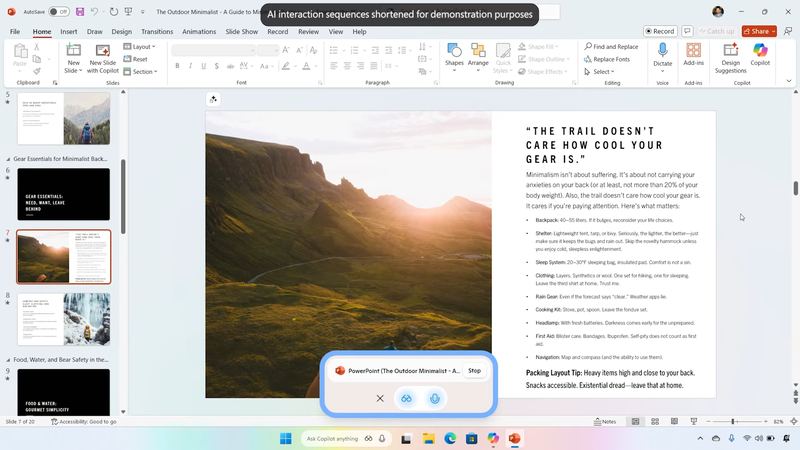Toggle AutoSave switch
Image resolution: width=800 pixels, height=450 pixels.
tap(58, 11)
